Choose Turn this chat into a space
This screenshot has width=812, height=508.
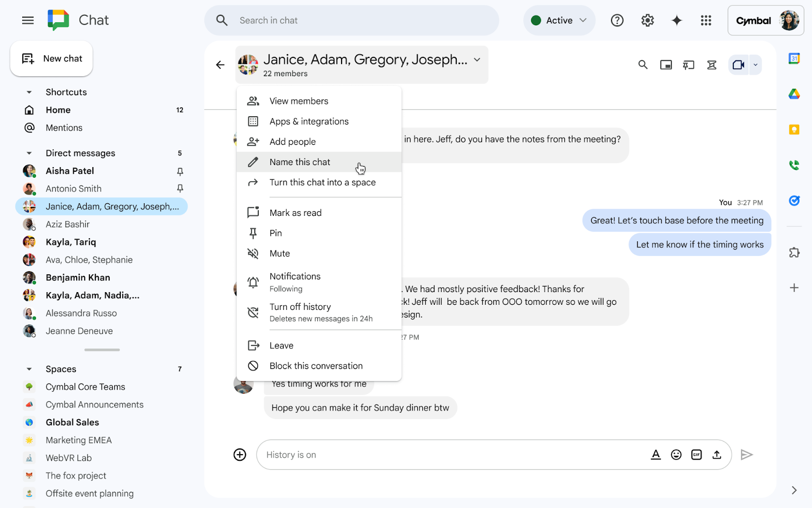[322, 182]
